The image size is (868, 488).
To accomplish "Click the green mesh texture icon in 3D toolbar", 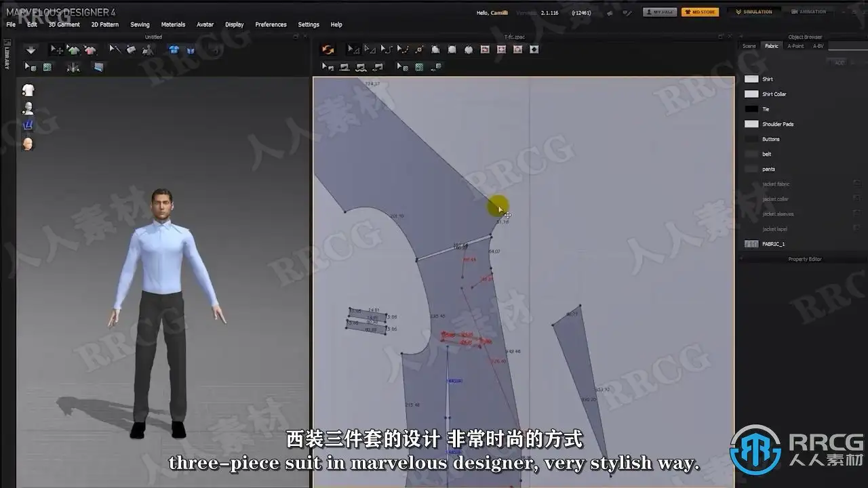I will [47, 67].
